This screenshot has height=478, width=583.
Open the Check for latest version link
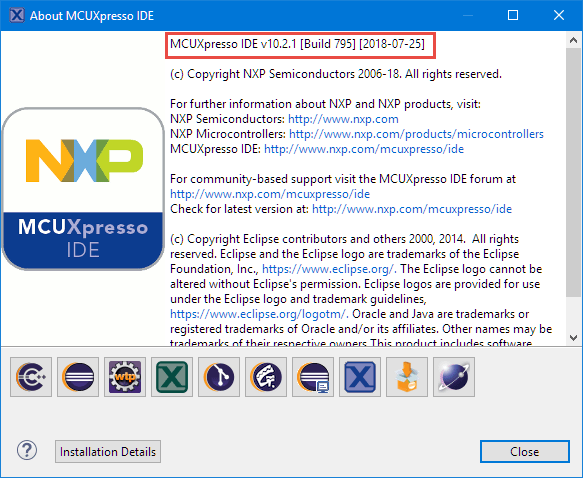click(412, 209)
